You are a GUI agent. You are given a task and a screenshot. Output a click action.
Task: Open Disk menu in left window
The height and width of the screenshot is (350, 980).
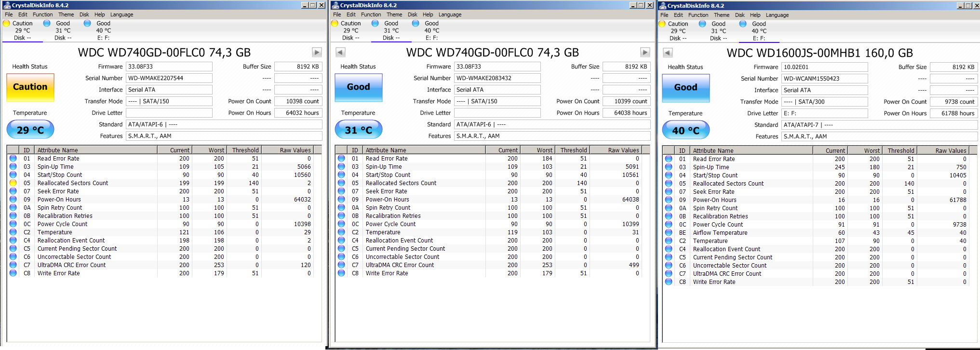(84, 14)
